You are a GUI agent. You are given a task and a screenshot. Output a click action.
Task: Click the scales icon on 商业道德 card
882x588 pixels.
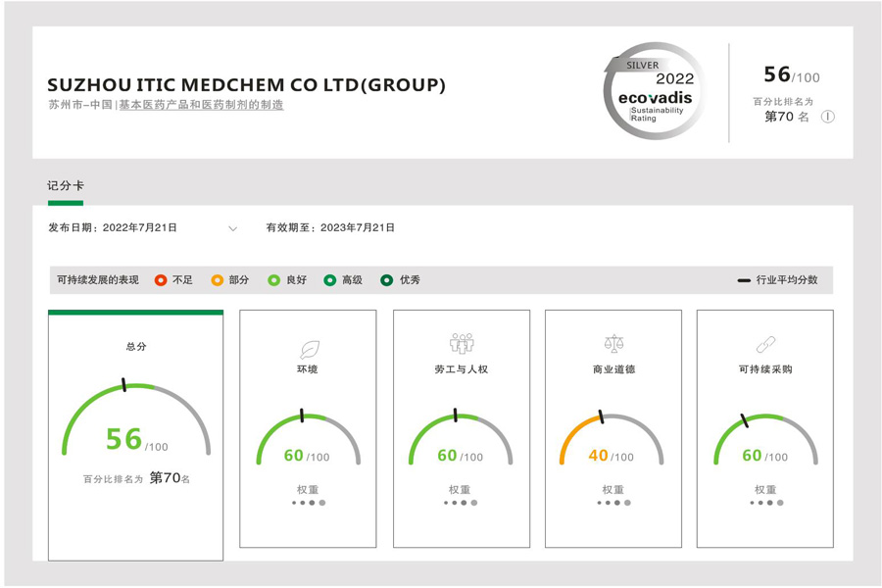point(613,343)
